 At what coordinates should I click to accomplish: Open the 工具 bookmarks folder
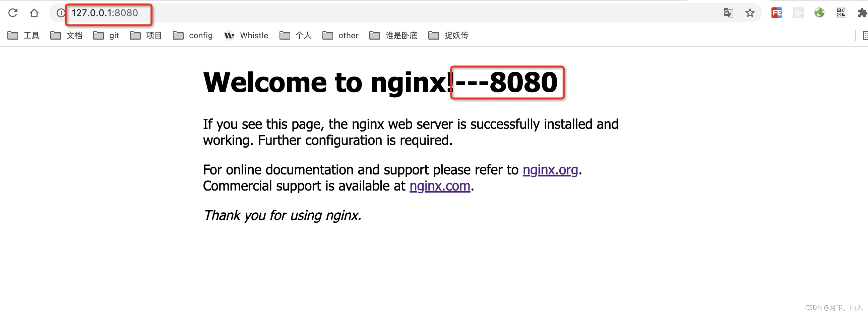[23, 36]
